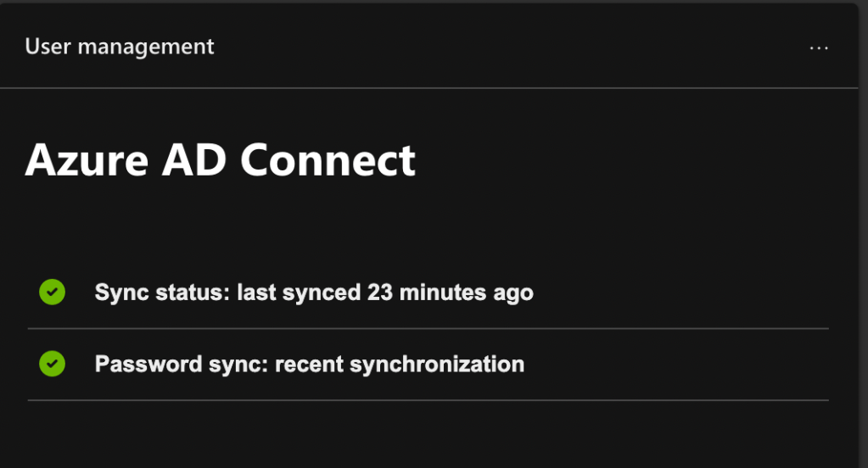Click the word "Connect" in the heading
Screen dimensions: 868x468
[x=328, y=159]
